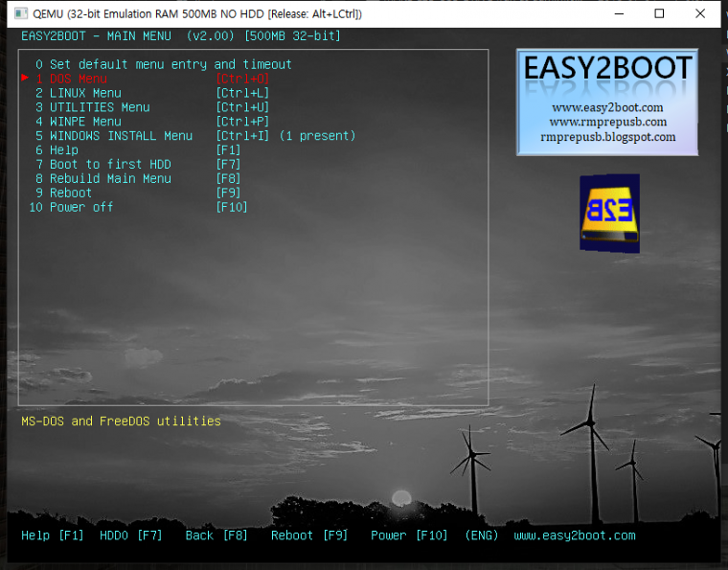Screen dimensions: 728x570
Task: Click the [F10] label beside Power off
Action: click(x=232, y=207)
